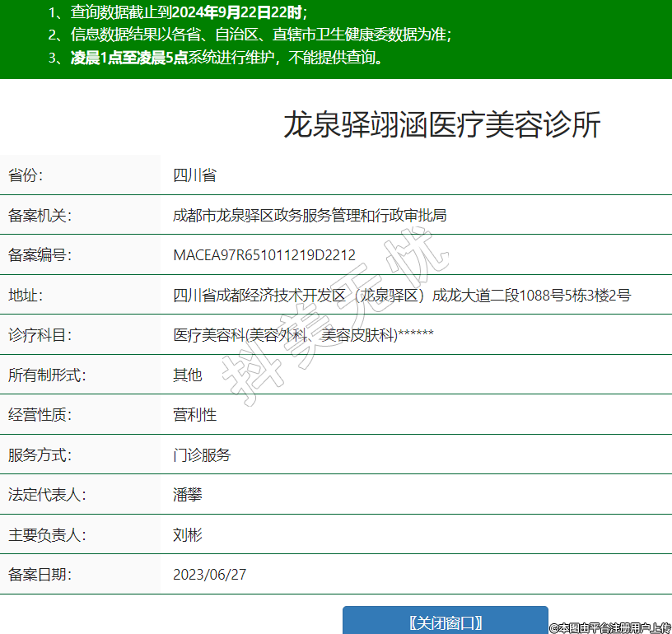
Task: Click record number MACEA97R651011219D2212
Action: point(264,255)
